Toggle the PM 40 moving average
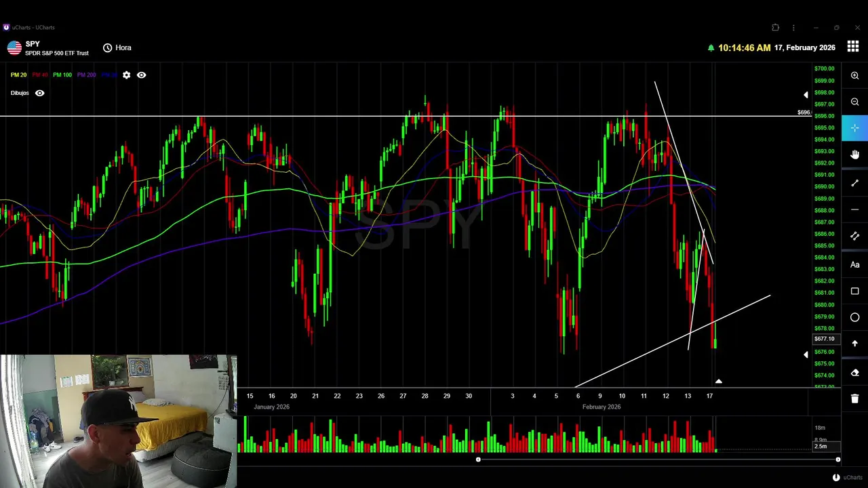 point(40,75)
